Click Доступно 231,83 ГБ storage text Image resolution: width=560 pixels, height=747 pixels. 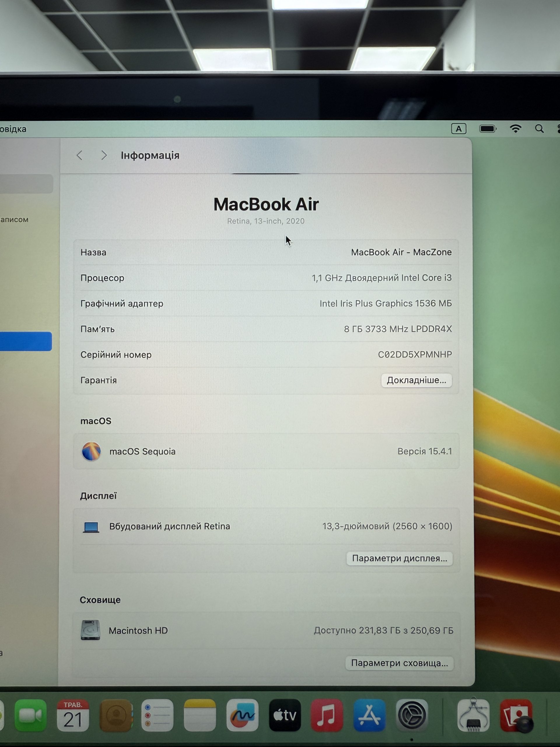pyautogui.click(x=384, y=631)
